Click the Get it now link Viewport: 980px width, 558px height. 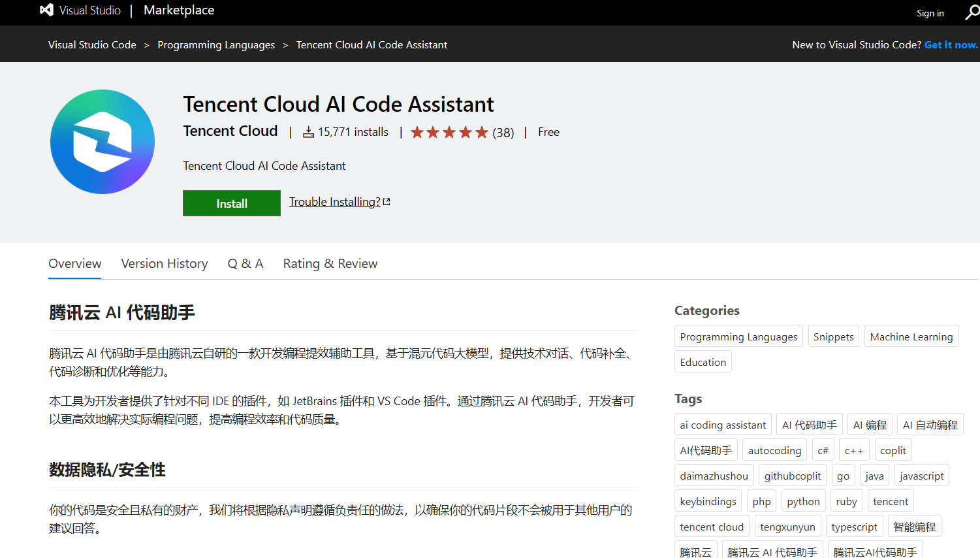(951, 44)
